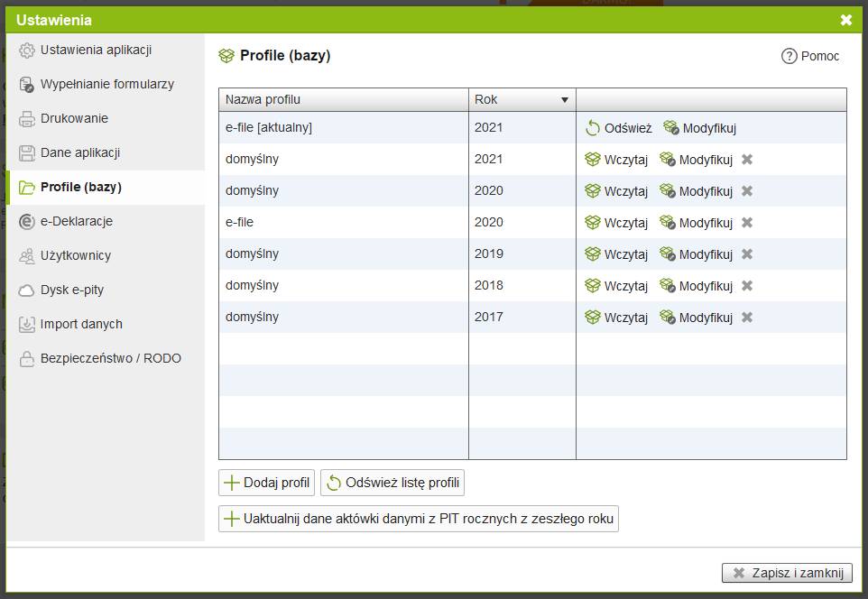Image resolution: width=868 pixels, height=599 pixels.
Task: Click delete icon for domyślny 2017
Action: tap(747, 318)
